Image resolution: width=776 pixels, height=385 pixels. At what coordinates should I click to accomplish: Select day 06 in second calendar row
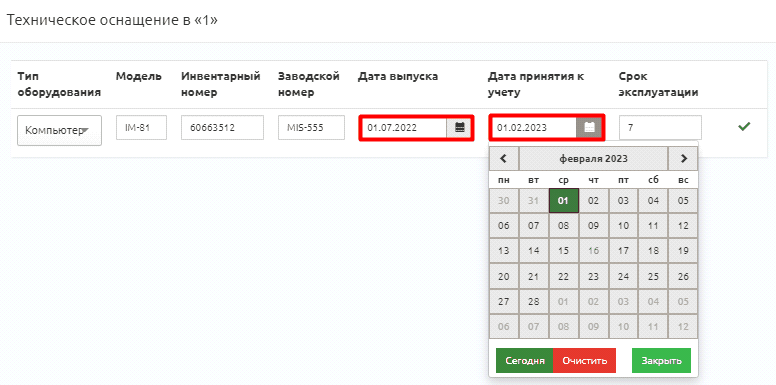point(504,226)
